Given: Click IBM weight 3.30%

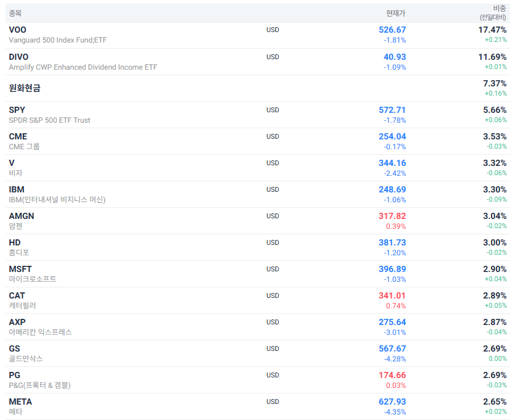Looking at the screenshot, I should click(x=495, y=189).
